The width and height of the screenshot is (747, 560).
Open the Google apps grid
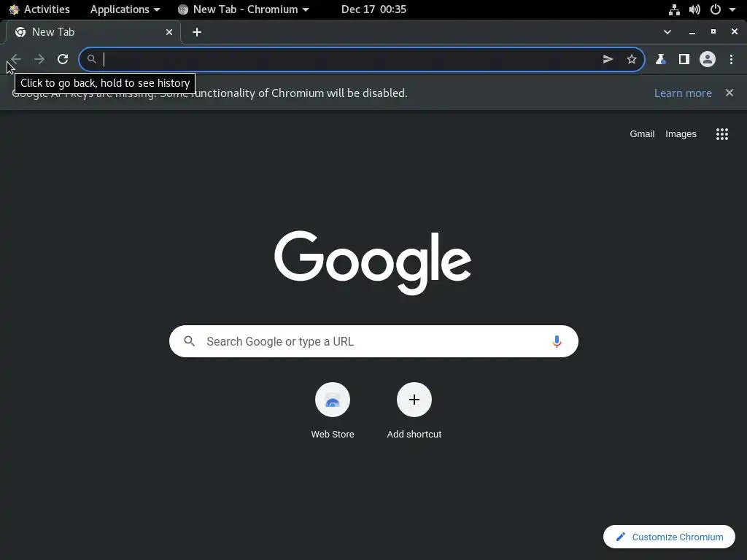(721, 134)
